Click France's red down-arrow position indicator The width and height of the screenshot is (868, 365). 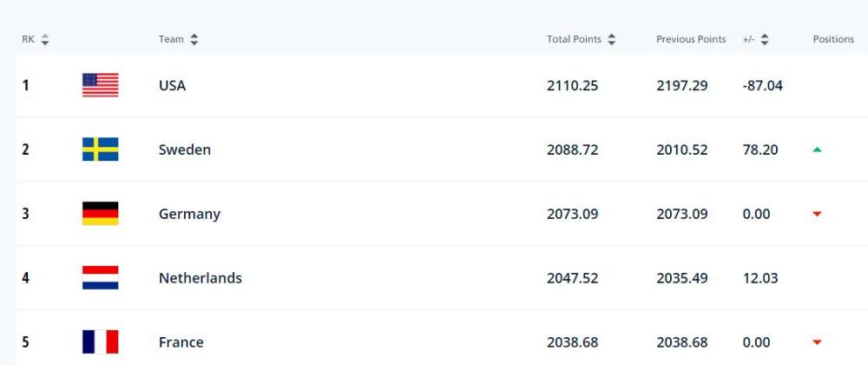[817, 342]
